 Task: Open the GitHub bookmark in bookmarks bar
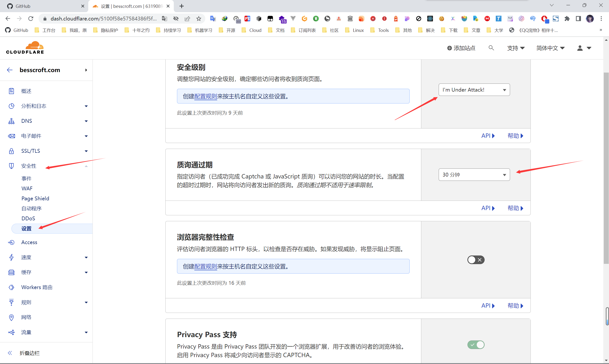tap(17, 30)
